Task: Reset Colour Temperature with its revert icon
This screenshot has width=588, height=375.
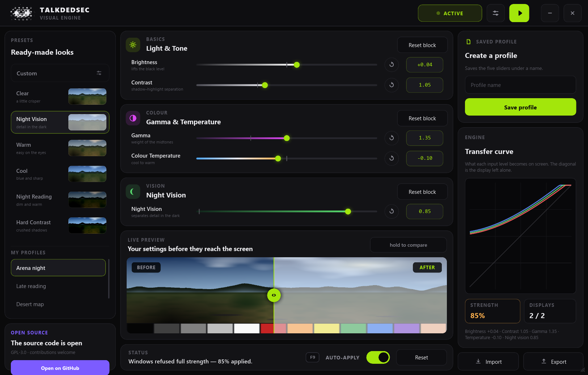Action: coord(392,158)
